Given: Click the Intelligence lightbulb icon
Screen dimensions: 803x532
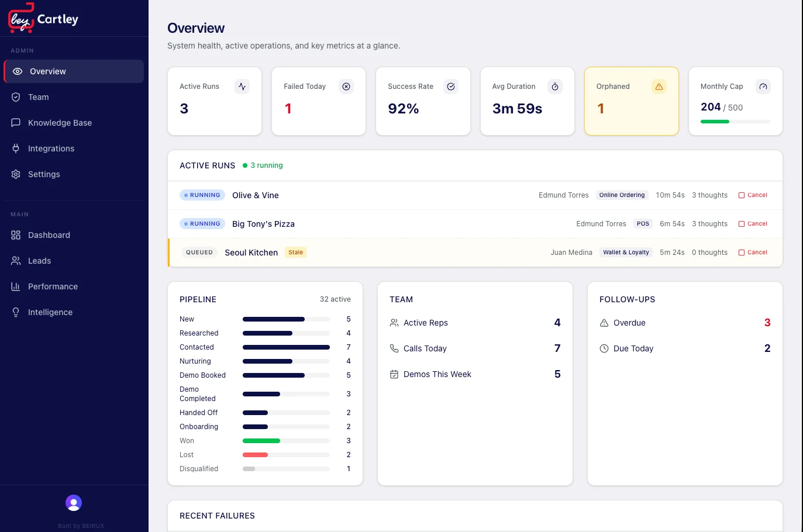Looking at the screenshot, I should [16, 312].
